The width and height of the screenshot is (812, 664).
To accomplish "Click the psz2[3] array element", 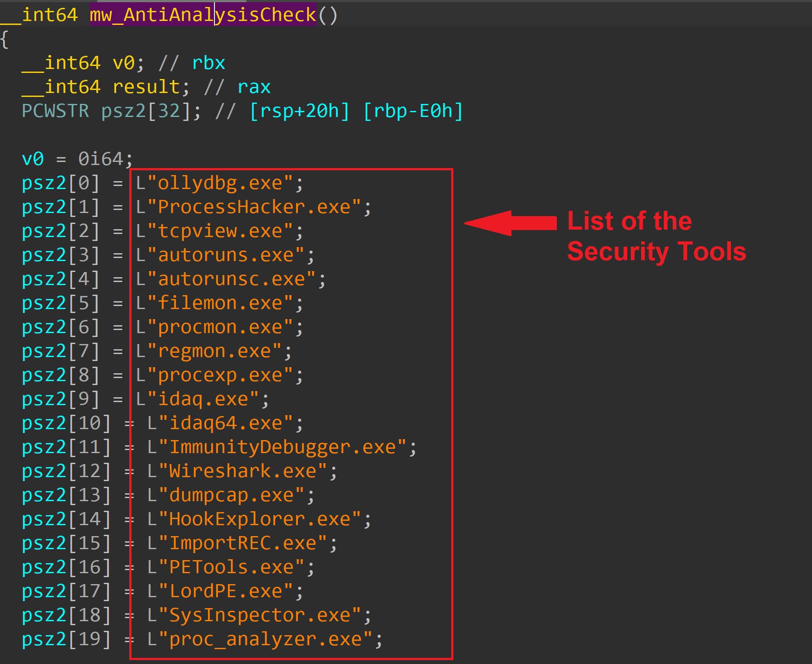I will (61, 255).
